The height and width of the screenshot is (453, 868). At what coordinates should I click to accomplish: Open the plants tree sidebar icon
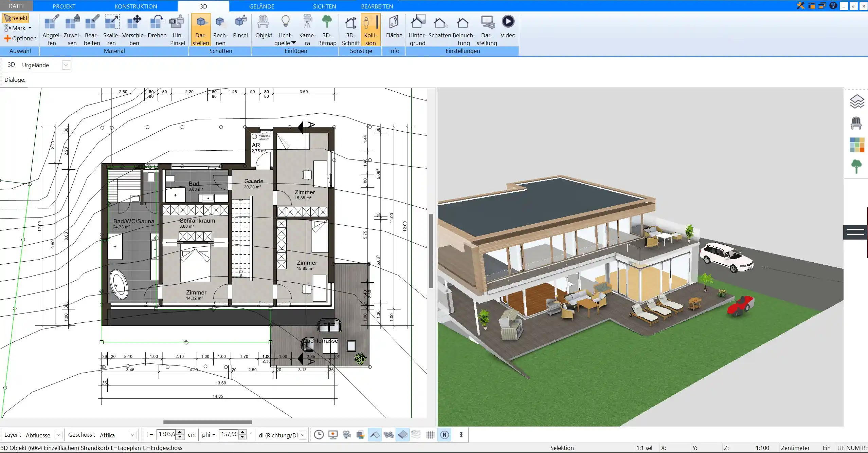[856, 166]
